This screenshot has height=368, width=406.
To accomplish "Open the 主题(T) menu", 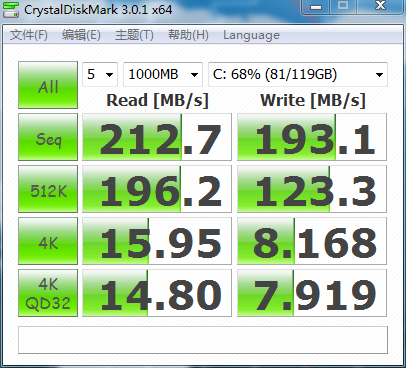I will [x=134, y=35].
